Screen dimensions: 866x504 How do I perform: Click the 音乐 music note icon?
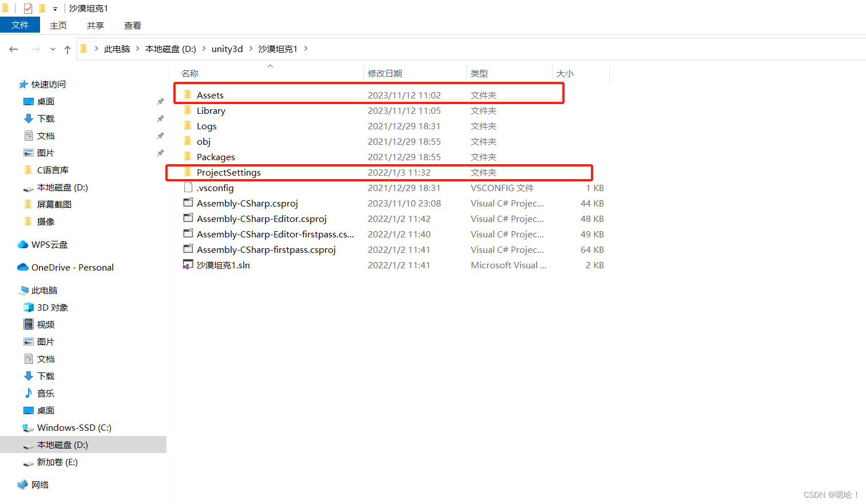[29, 393]
